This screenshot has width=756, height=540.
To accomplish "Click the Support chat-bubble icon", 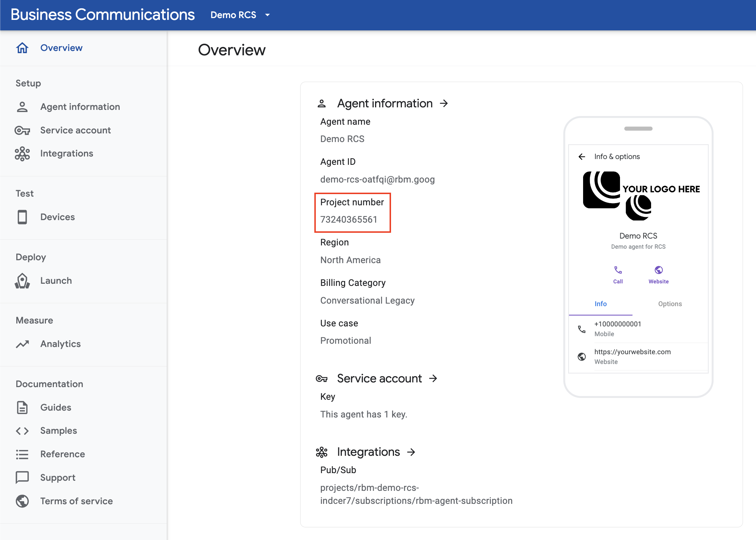I will (x=22, y=477).
